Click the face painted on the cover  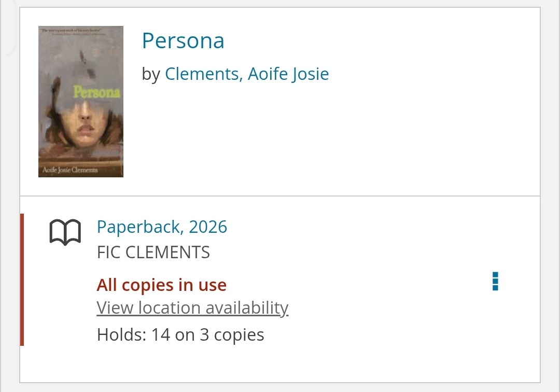click(x=83, y=124)
